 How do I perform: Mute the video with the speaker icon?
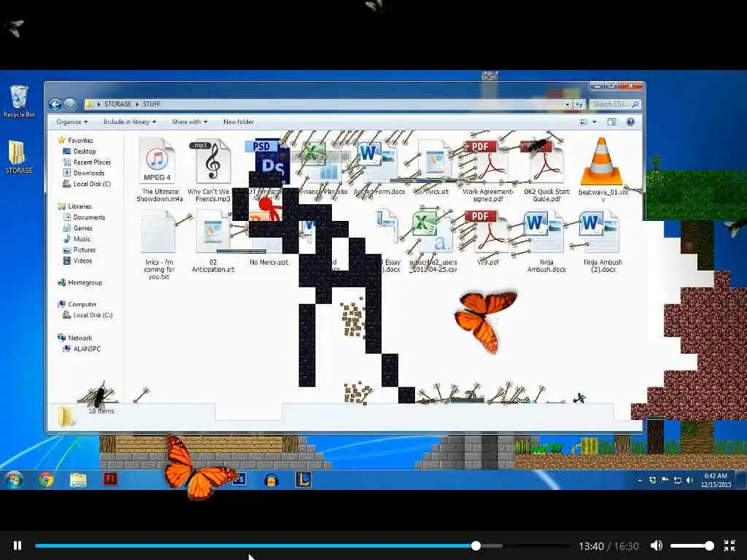pyautogui.click(x=657, y=545)
